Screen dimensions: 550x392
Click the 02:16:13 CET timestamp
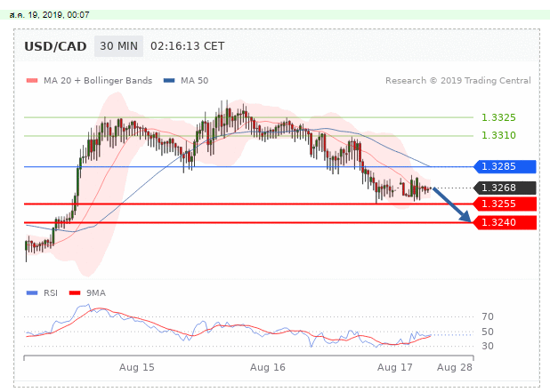tap(187, 46)
